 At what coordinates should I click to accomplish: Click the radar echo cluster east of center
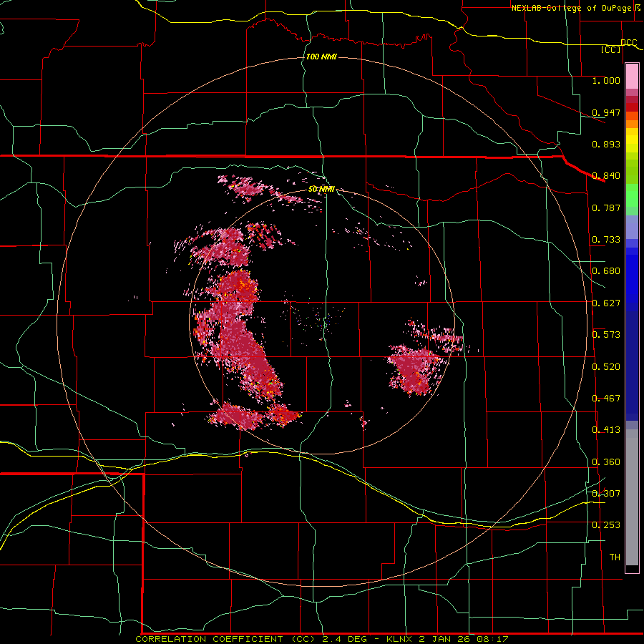(417, 370)
